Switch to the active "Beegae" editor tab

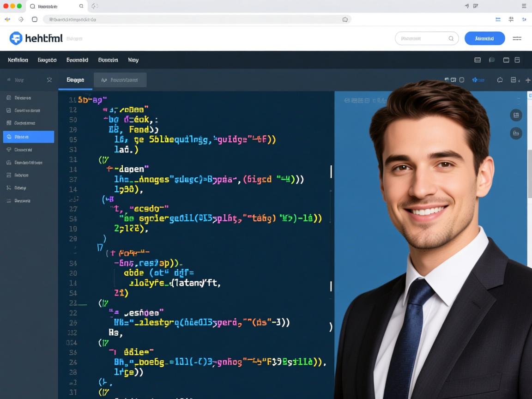[x=75, y=80]
